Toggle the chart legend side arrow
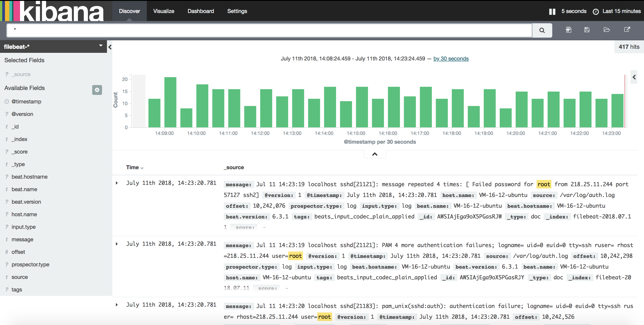The height and width of the screenshot is (325, 644). pyautogui.click(x=634, y=77)
